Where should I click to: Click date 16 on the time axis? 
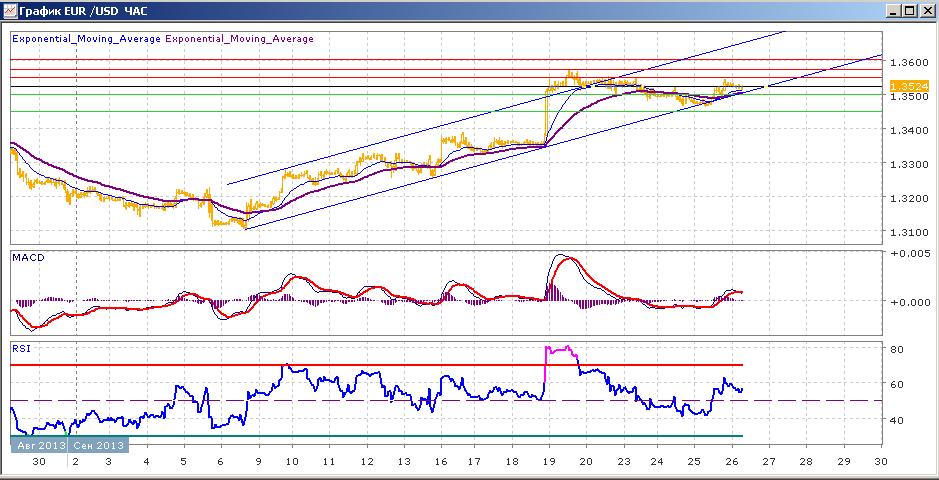(x=441, y=462)
